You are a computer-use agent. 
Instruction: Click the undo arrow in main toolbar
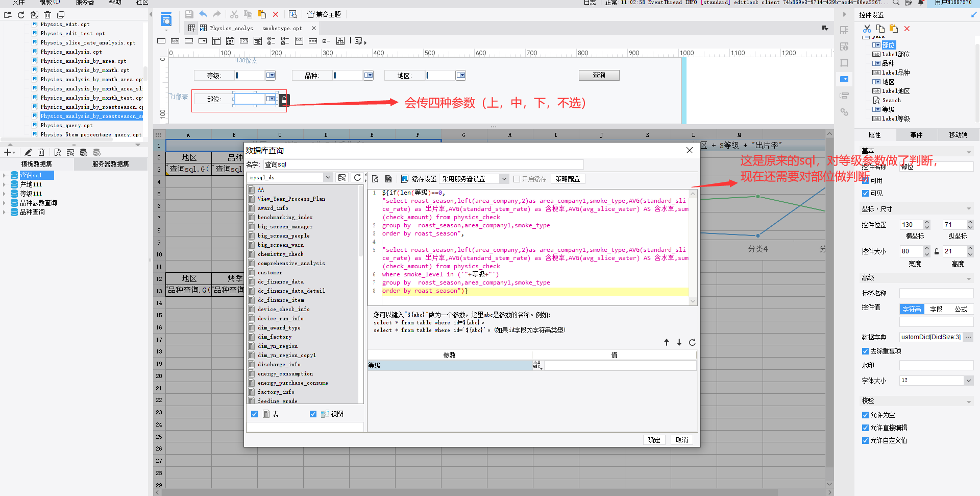pos(203,14)
